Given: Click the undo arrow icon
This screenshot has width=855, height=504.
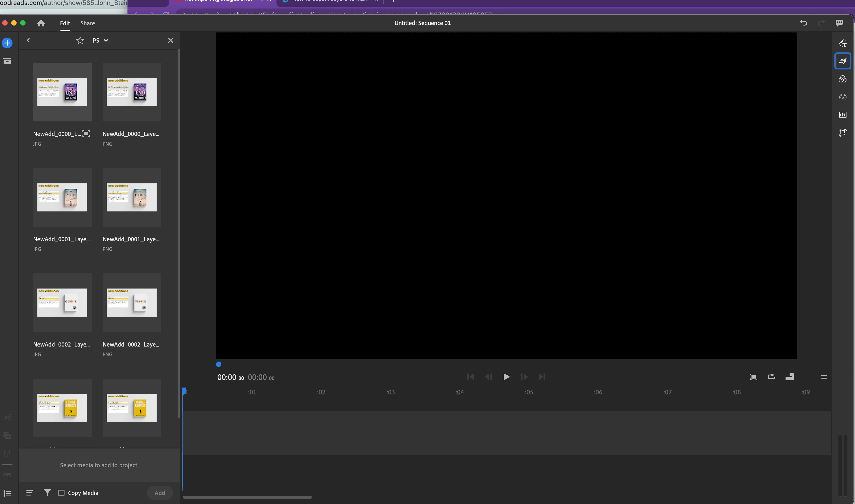Looking at the screenshot, I should (x=803, y=23).
